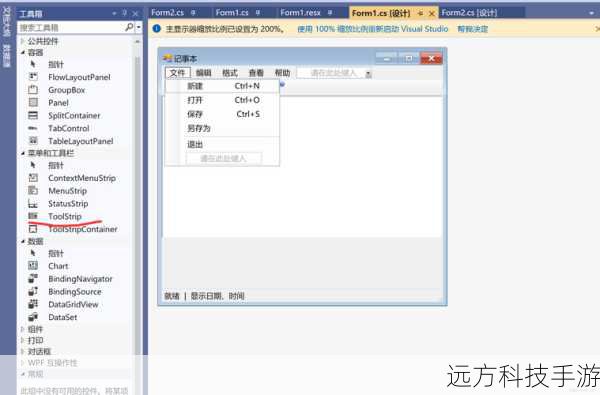Collapse the 数据 toolbox group

23,241
